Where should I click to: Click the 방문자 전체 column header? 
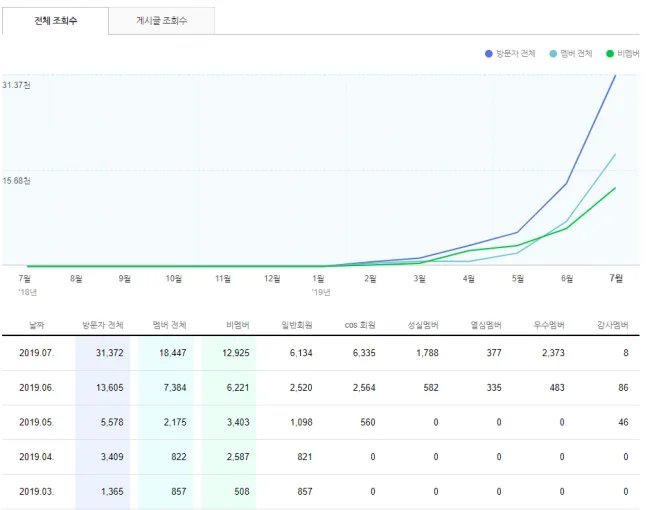click(103, 325)
